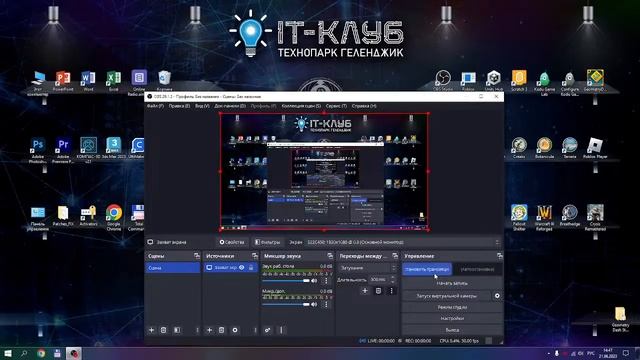Viewport: 640px width, 360px height.
Task: Open Google Chrome desktop shortcut
Action: click(113, 218)
